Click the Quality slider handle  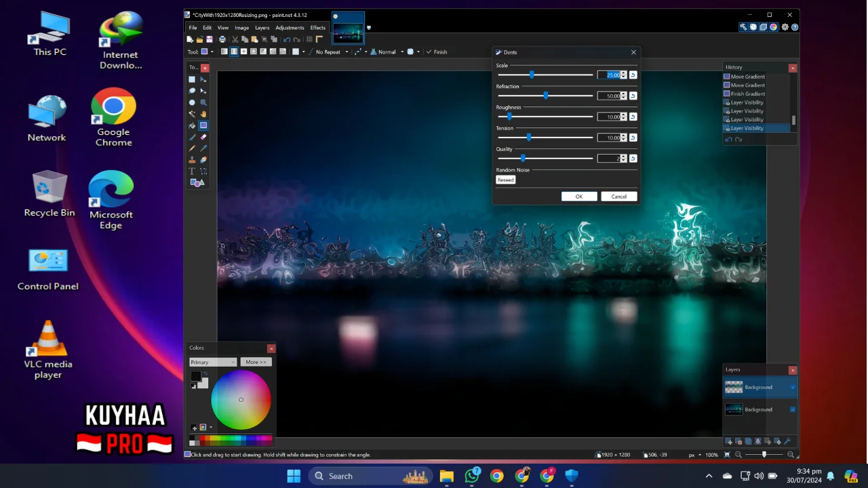(x=523, y=159)
